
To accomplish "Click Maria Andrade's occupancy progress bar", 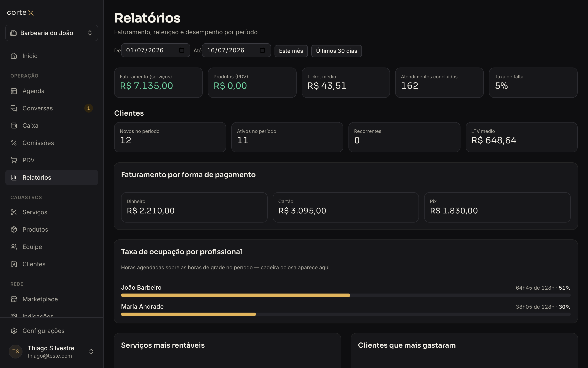I will point(345,314).
